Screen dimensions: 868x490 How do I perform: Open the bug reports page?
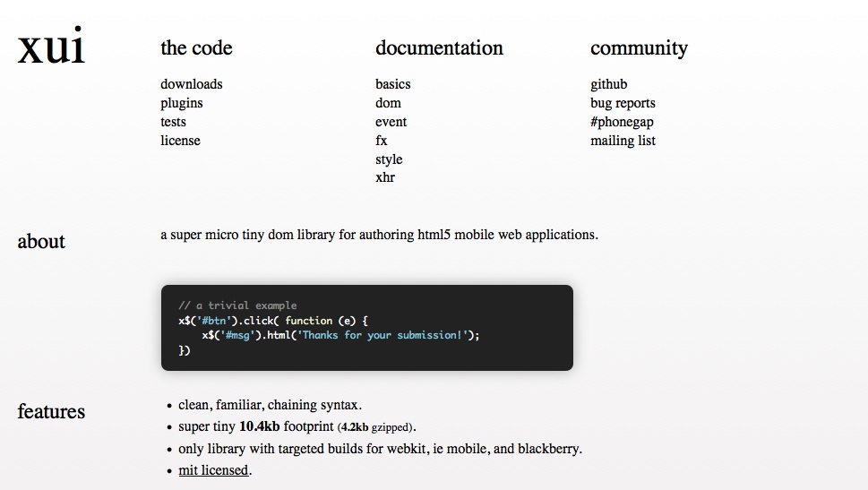pyautogui.click(x=623, y=103)
